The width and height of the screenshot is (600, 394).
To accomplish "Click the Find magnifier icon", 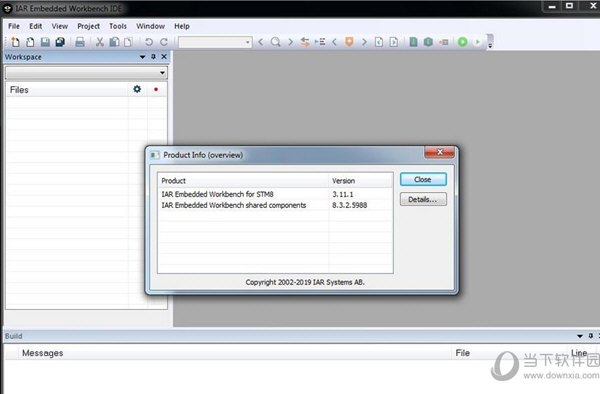I will coord(275,42).
